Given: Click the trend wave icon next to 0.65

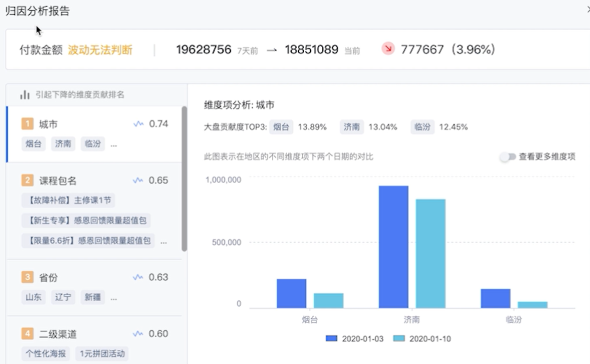Looking at the screenshot, I should click(x=138, y=180).
